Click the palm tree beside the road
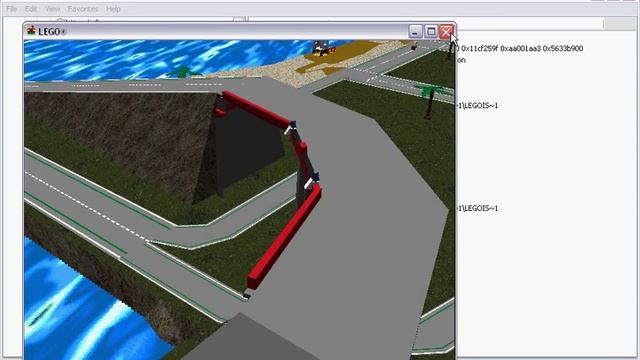640x360 pixels. (x=429, y=100)
